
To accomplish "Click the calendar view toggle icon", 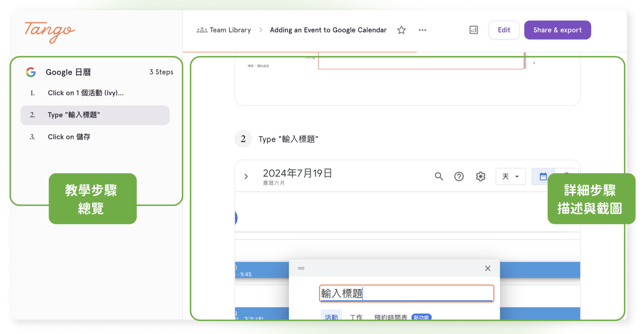I will pos(543,176).
